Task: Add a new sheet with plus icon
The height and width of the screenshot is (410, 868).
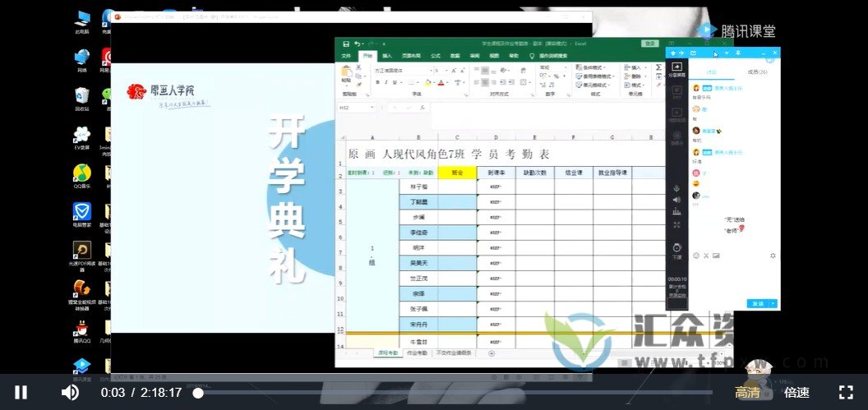Action: (x=491, y=353)
